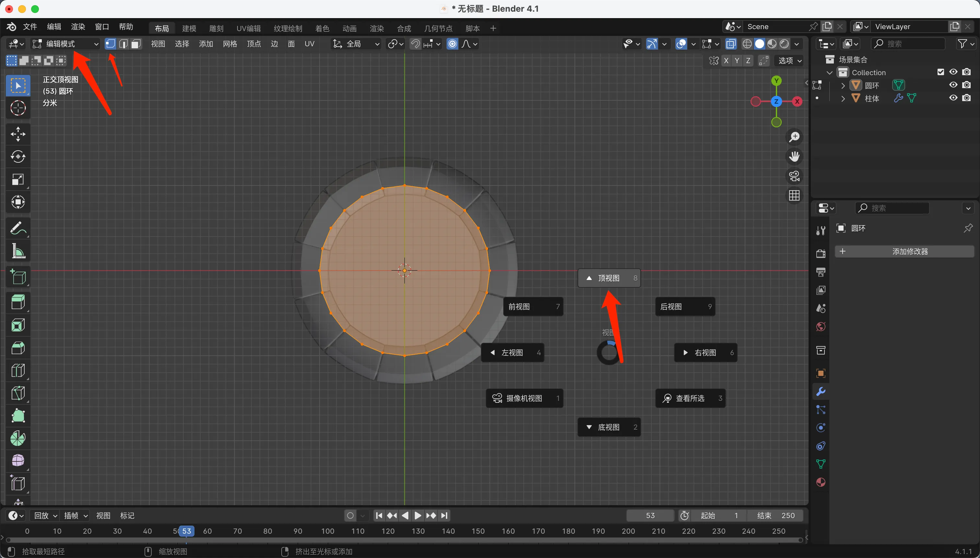980x558 pixels.
Task: Pick the Annotate pencil tool
Action: [17, 229]
